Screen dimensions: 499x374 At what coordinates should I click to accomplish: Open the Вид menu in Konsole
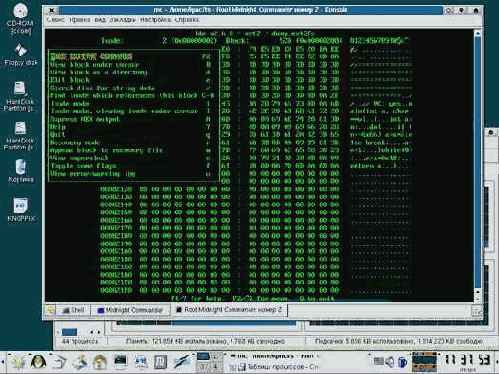(100, 20)
